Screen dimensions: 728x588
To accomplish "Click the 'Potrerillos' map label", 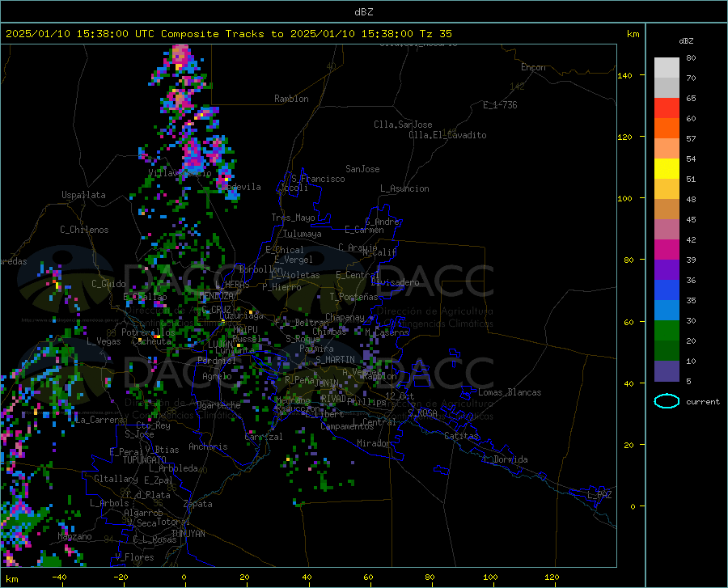I will 148,332.
